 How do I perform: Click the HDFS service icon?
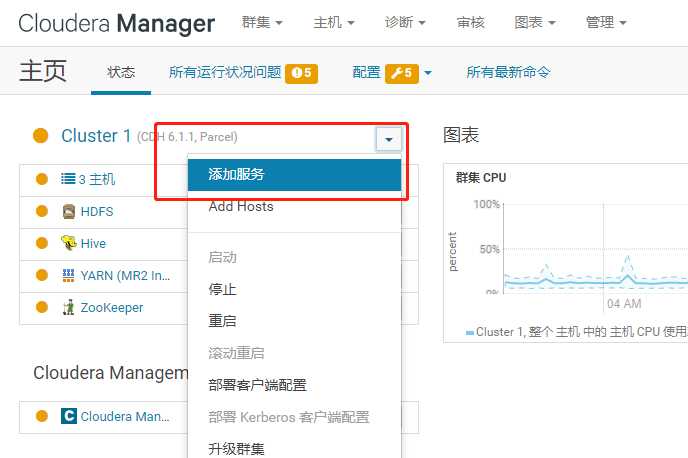click(68, 211)
